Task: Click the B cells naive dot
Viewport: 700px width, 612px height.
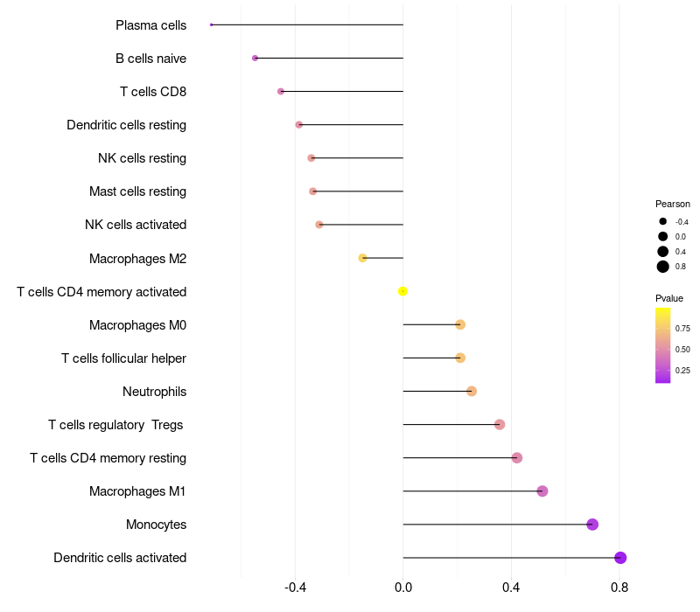Action: tap(255, 58)
